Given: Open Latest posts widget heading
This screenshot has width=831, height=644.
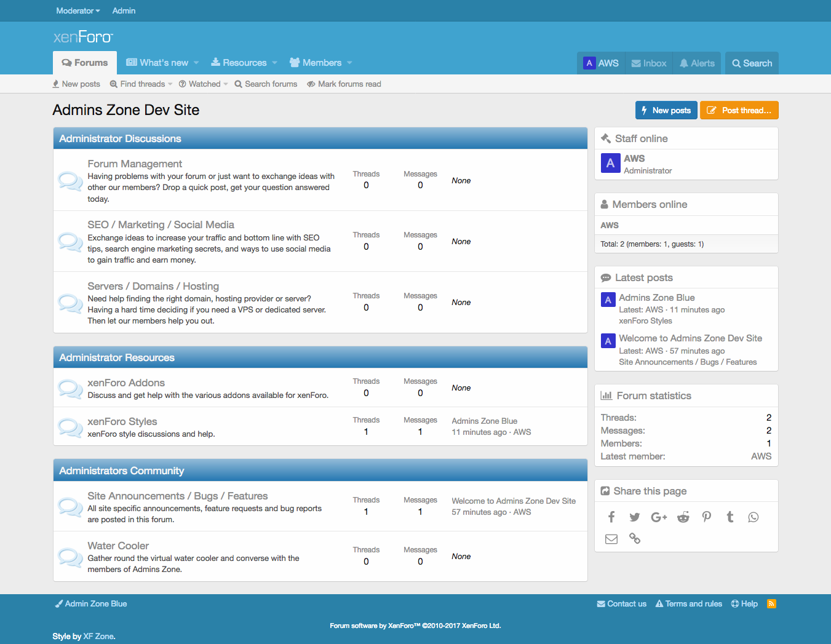Looking at the screenshot, I should coord(644,278).
